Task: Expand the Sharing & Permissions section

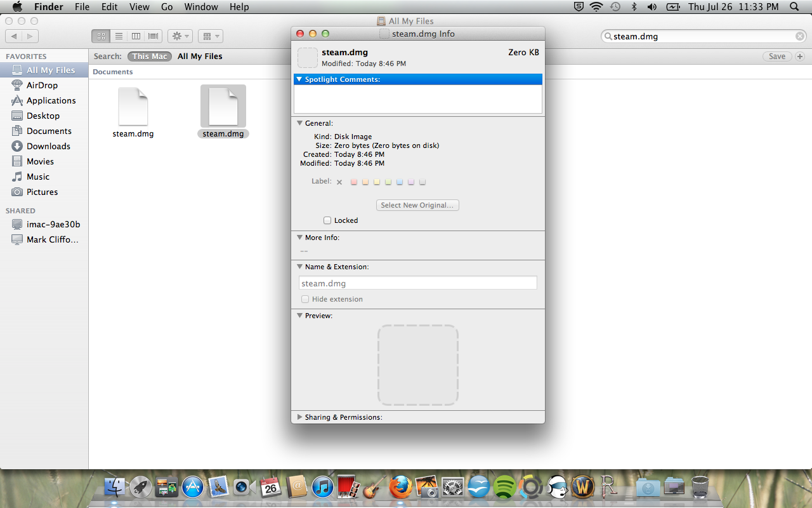Action: point(299,417)
